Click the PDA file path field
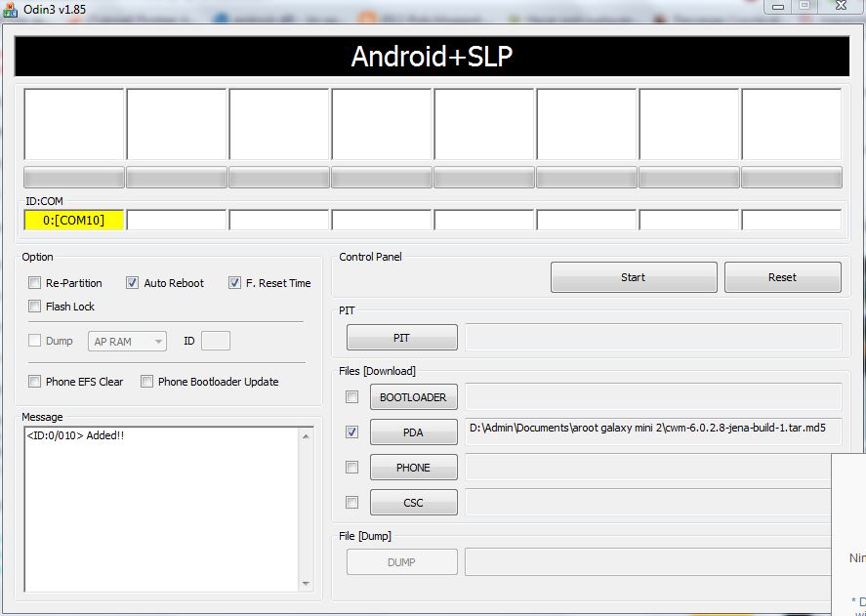This screenshot has height=616, width=866. [x=653, y=432]
